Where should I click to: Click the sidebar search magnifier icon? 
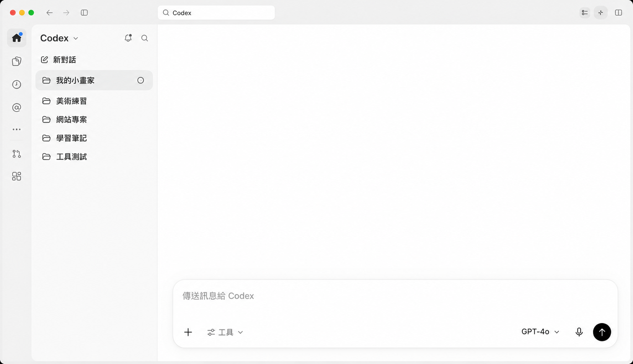(x=145, y=38)
